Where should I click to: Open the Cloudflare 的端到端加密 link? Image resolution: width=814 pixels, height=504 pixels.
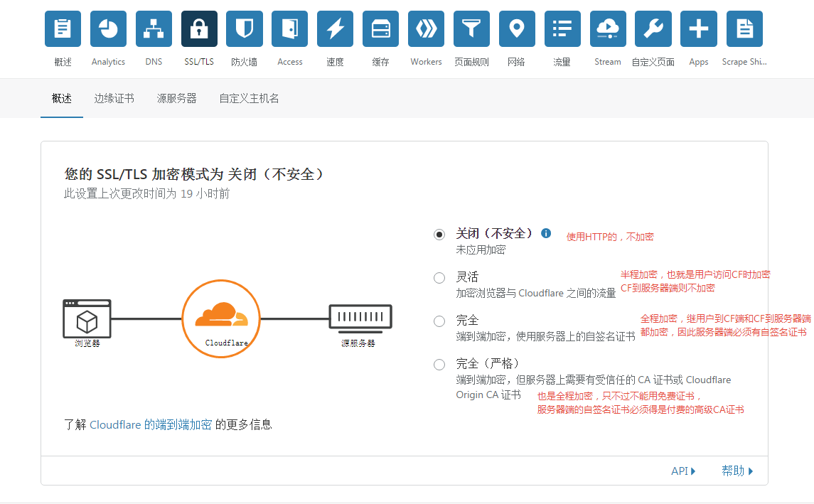click(151, 424)
